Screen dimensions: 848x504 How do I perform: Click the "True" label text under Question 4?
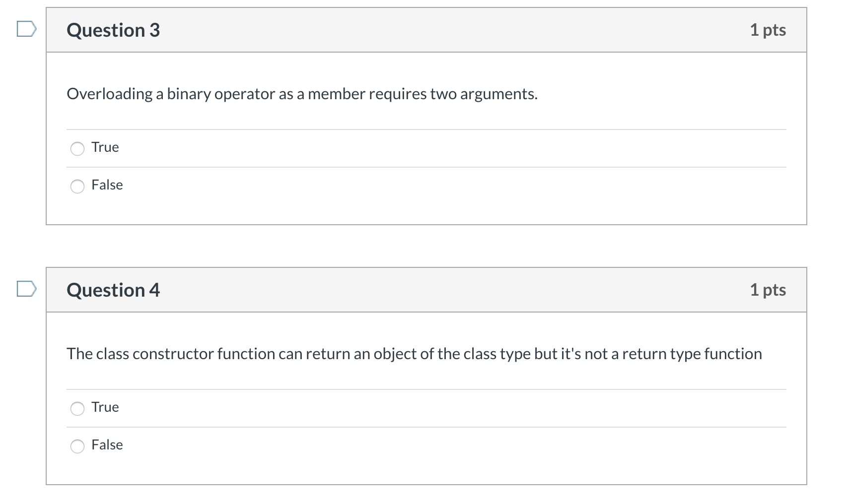pyautogui.click(x=105, y=407)
